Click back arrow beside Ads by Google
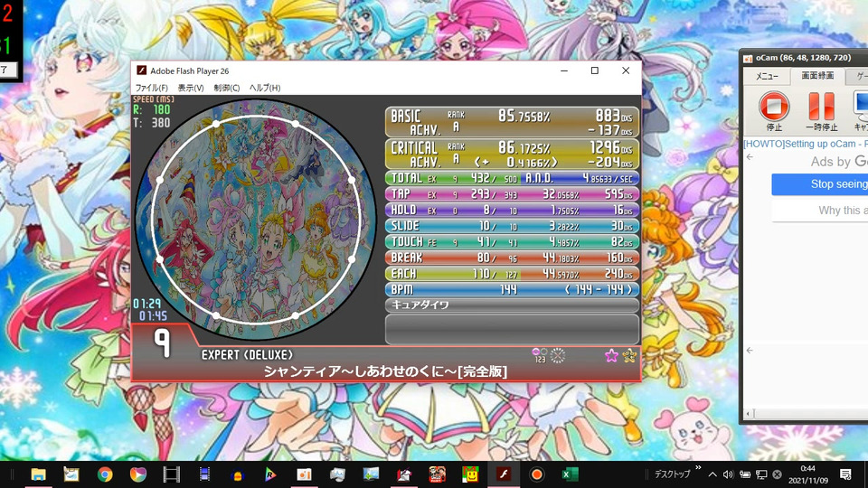The width and height of the screenshot is (868, 488). pyautogui.click(x=750, y=157)
